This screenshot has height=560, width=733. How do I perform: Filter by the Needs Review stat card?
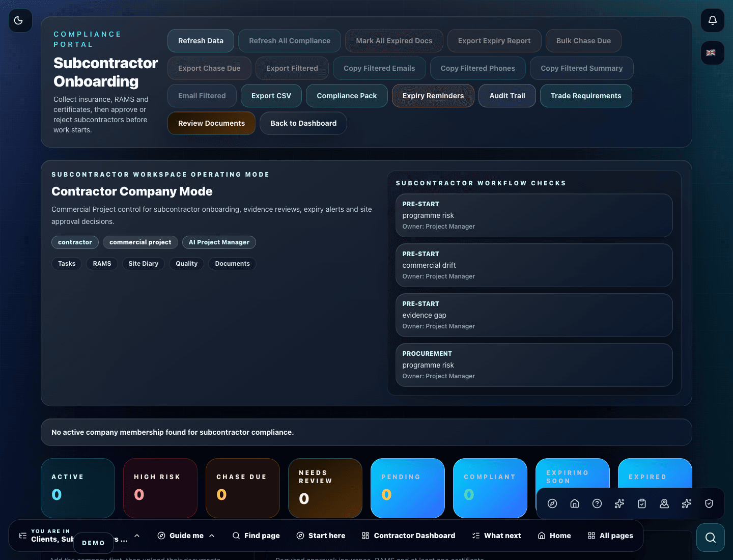[325, 488]
